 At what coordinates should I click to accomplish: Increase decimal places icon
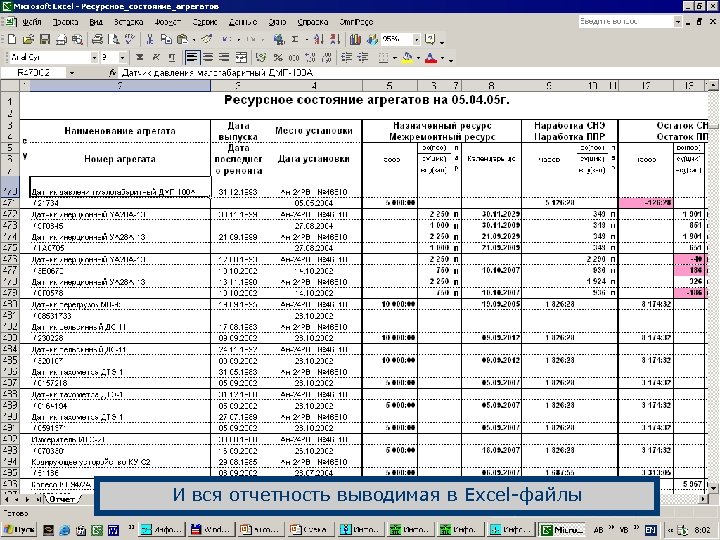310,57
